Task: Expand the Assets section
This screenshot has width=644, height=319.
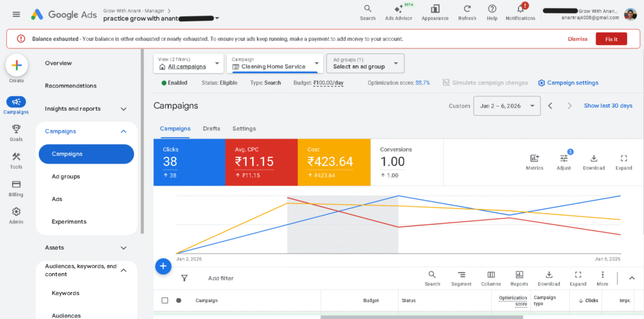Action: pos(124,248)
